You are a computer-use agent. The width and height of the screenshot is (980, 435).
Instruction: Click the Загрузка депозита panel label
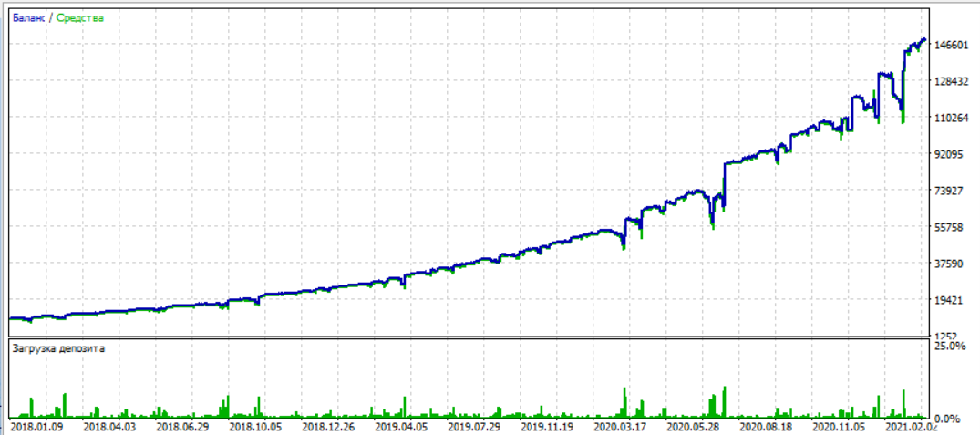click(58, 348)
